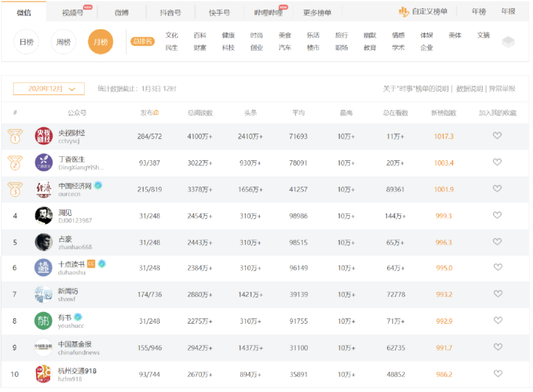Image resolution: width=533 pixels, height=392 pixels.
Task: Click the verified badge beside 有书
Action: click(x=78, y=317)
